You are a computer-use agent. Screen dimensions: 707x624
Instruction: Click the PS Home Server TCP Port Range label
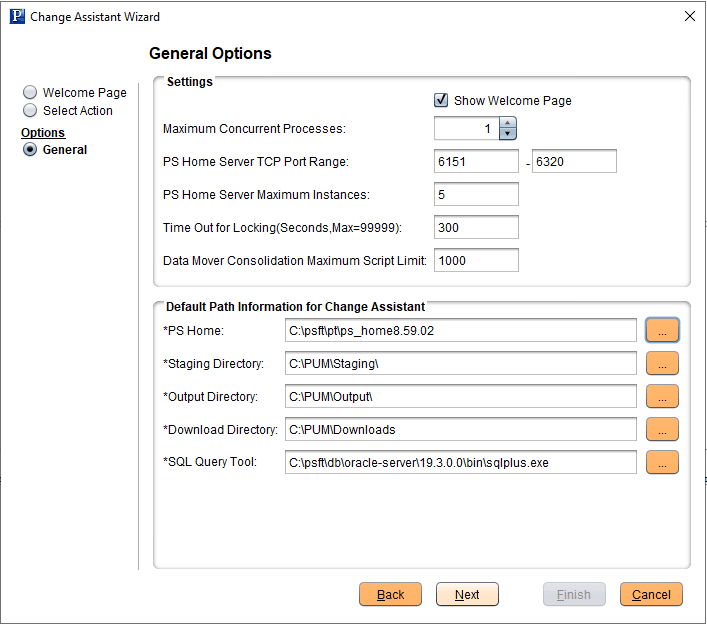pyautogui.click(x=256, y=161)
